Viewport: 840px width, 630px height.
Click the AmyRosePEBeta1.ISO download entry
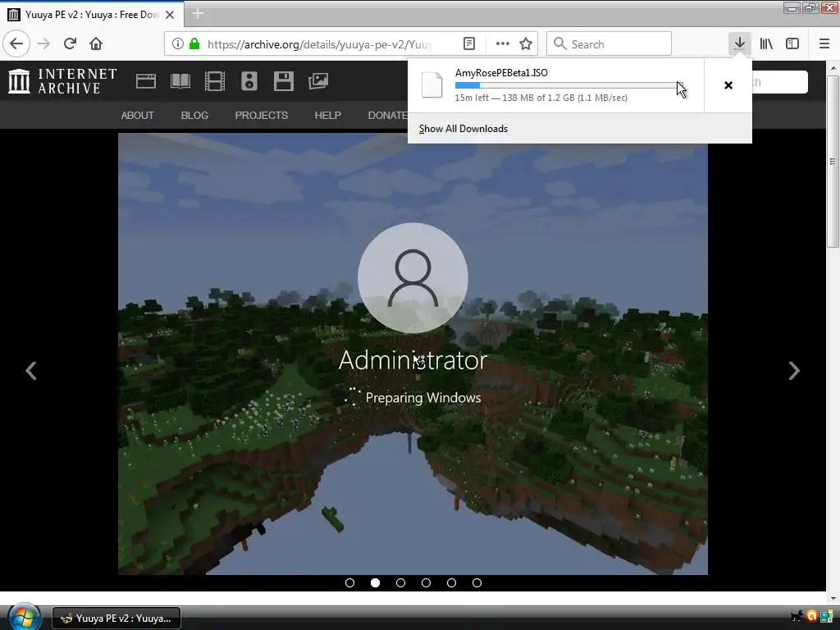coord(556,85)
